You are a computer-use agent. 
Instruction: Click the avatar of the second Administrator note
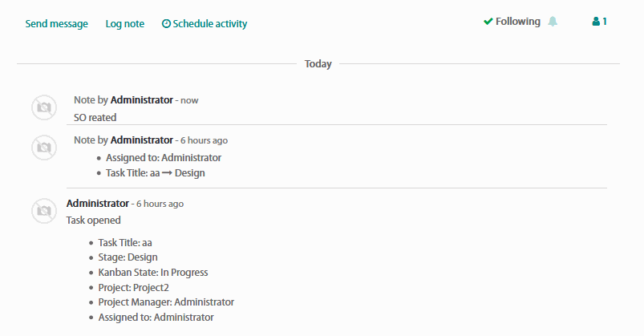coord(44,148)
